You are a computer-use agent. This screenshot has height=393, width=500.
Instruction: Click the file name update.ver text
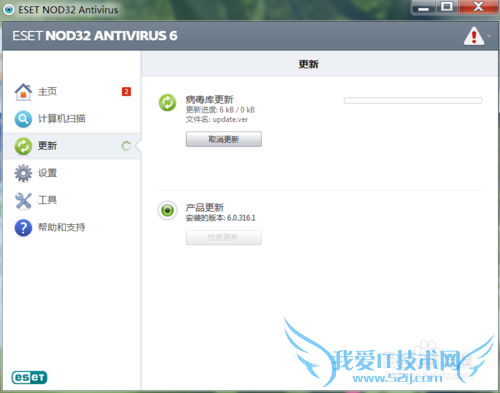[217, 119]
